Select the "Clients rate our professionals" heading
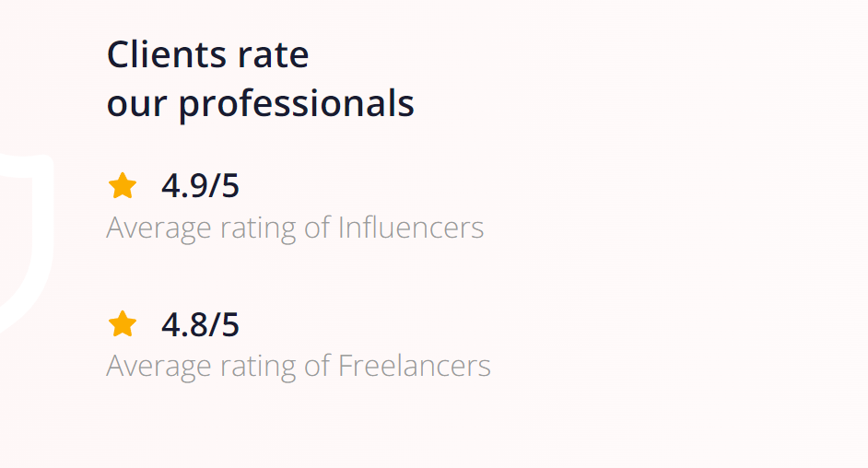The height and width of the screenshot is (468, 868). (260, 79)
